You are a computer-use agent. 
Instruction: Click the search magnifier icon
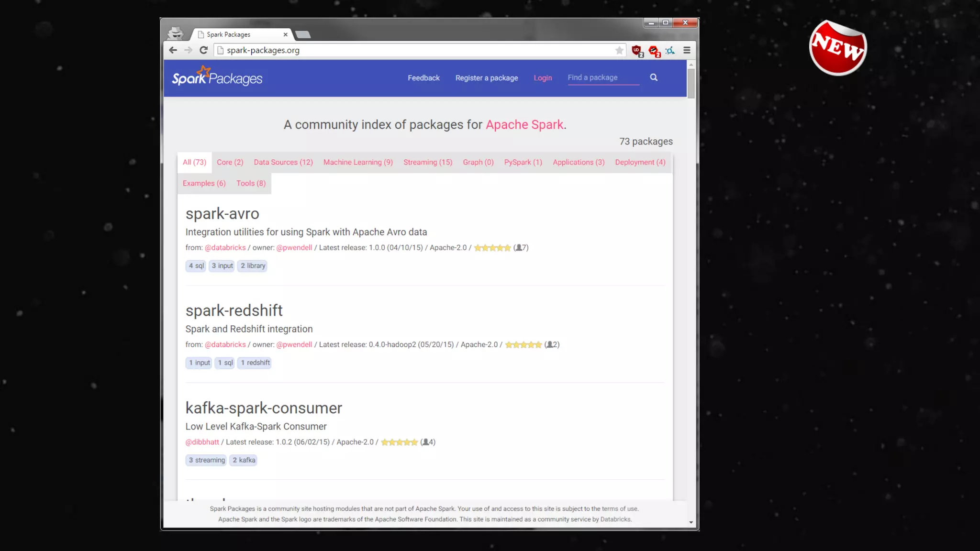click(654, 77)
